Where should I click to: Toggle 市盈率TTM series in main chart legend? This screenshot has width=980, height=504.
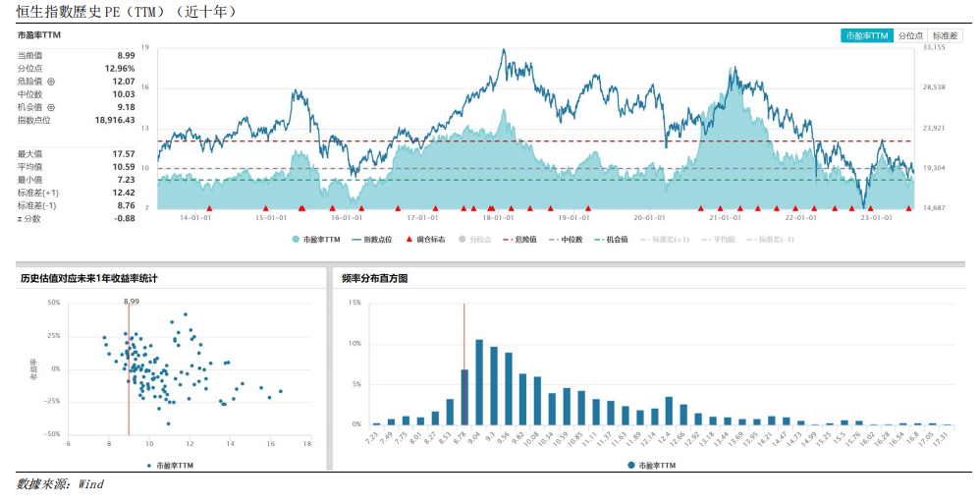(315, 240)
